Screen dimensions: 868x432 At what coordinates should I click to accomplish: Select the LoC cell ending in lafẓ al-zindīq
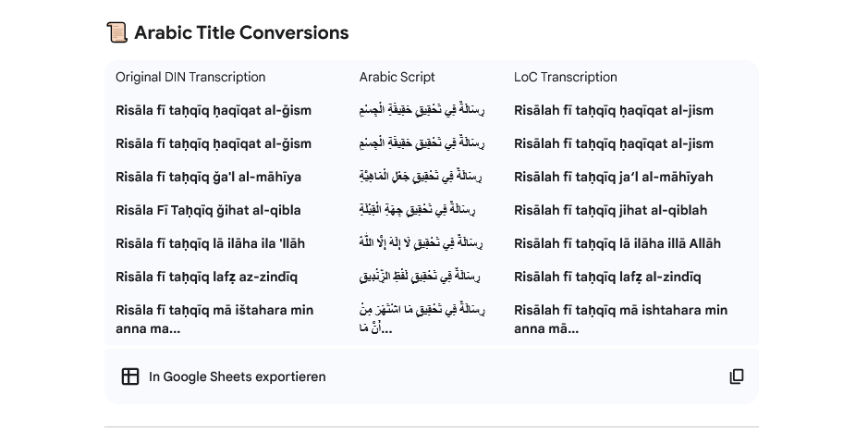(607, 277)
